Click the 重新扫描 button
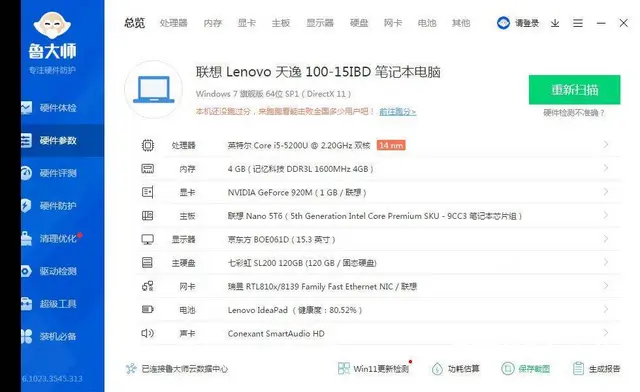The height and width of the screenshot is (392, 640). click(x=574, y=89)
